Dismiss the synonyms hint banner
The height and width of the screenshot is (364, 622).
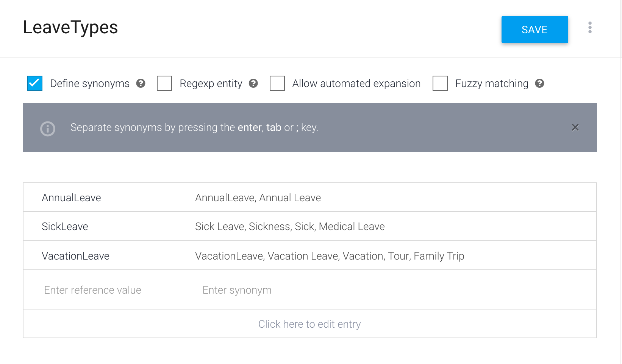point(575,128)
